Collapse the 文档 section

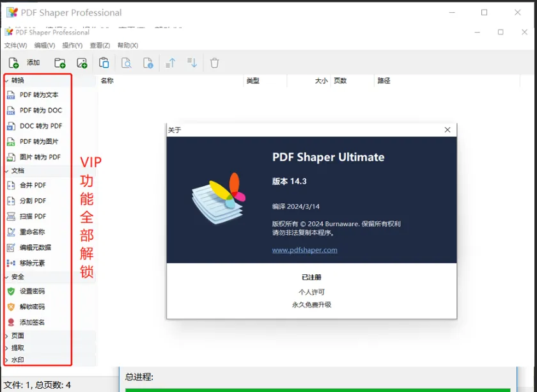click(6, 171)
